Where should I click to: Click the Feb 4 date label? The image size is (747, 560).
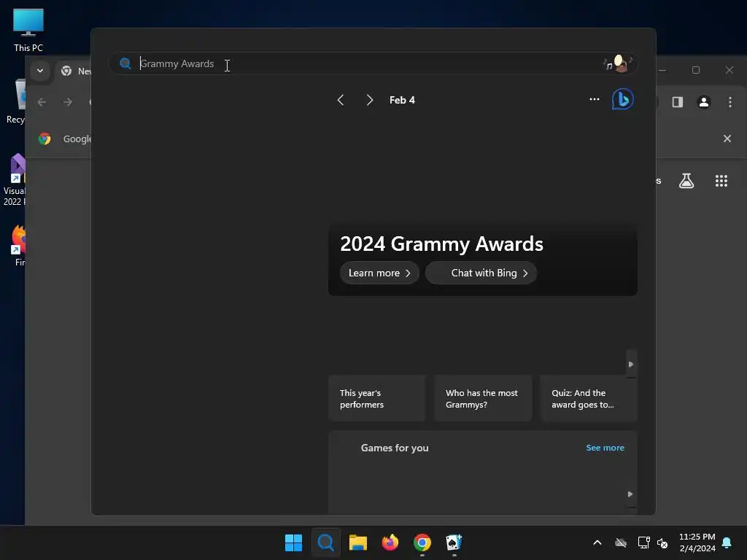pos(402,100)
